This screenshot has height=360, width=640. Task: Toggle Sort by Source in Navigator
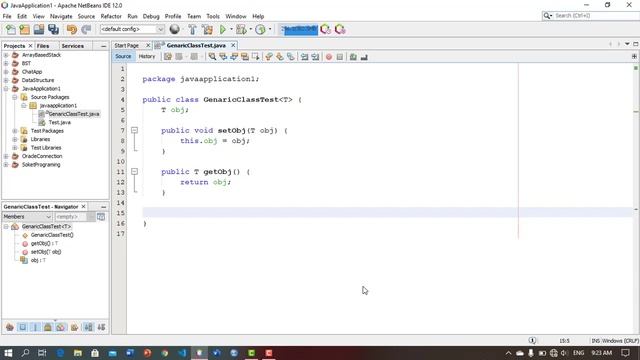(101, 327)
